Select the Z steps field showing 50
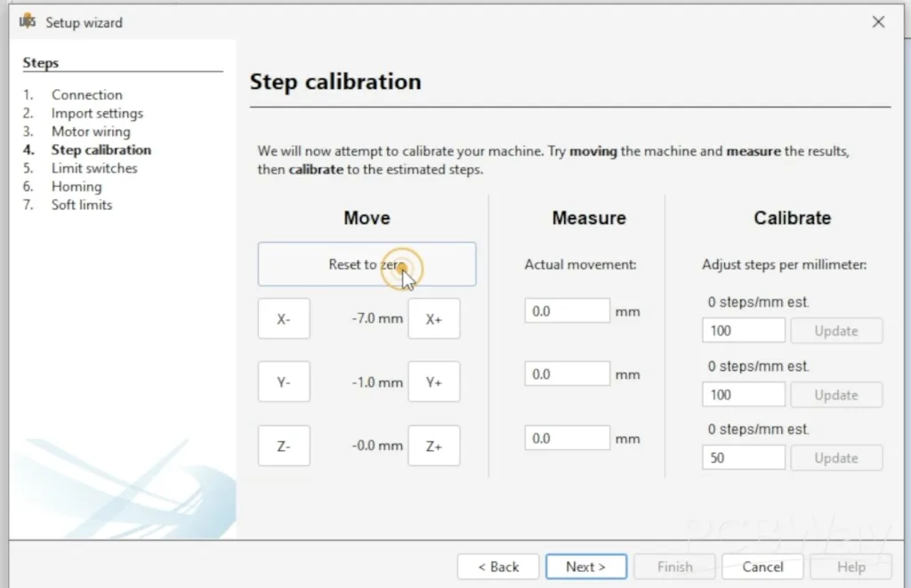This screenshot has width=911, height=588. 743,458
